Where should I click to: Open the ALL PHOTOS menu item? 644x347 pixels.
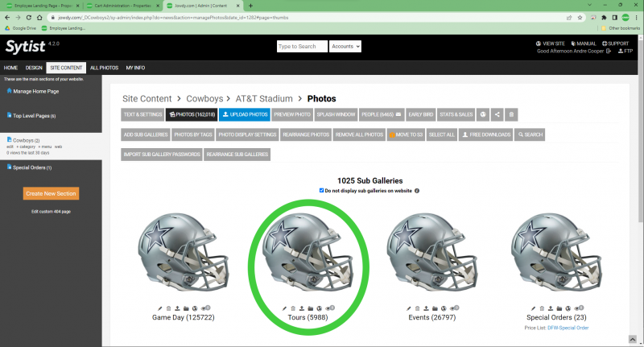point(105,68)
